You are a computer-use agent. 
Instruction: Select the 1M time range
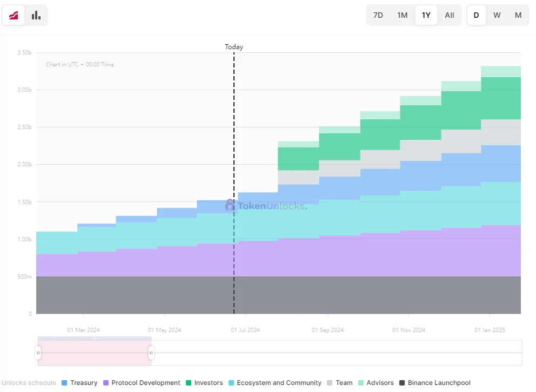[403, 15]
